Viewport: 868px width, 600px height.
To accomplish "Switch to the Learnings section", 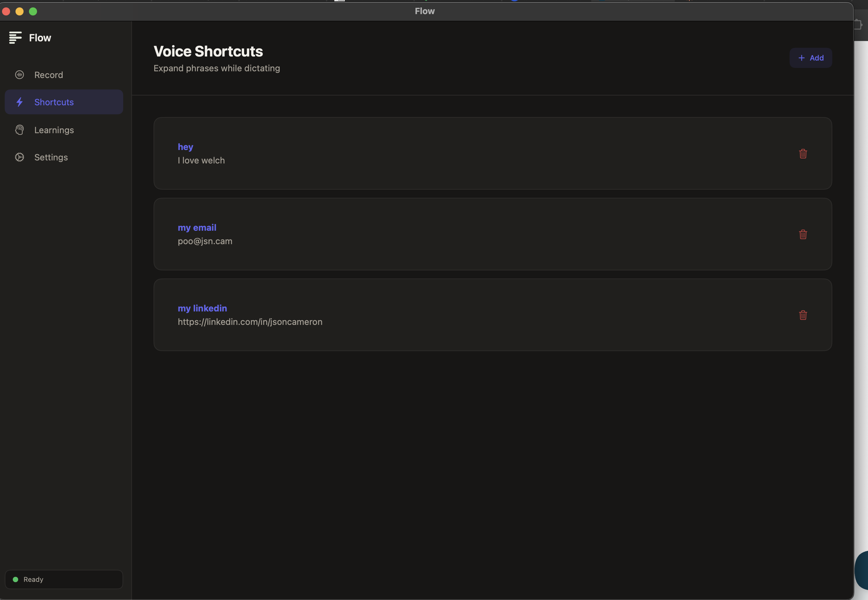I will coord(54,130).
